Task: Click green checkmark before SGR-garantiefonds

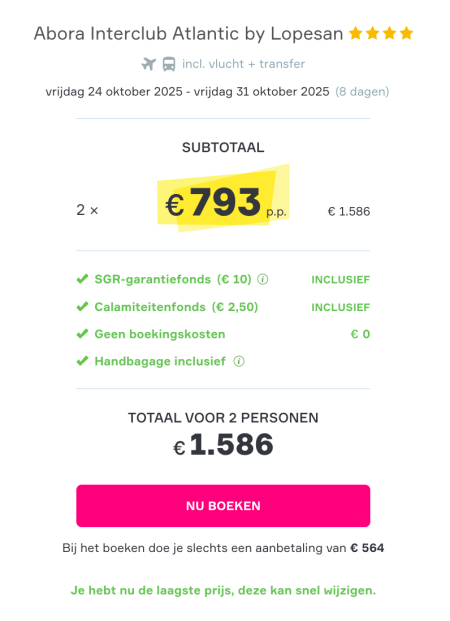Action: coord(82,279)
